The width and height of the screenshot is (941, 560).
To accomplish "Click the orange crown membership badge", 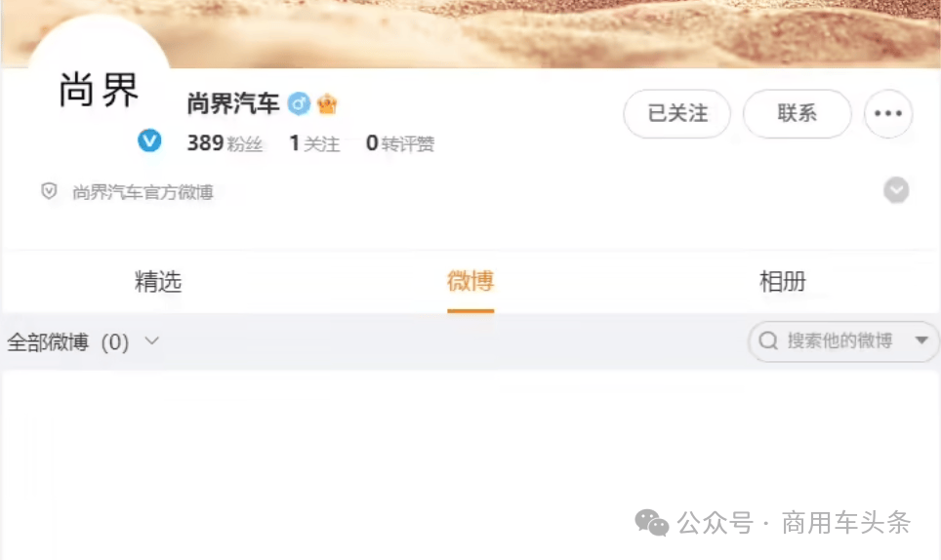I will point(327,104).
